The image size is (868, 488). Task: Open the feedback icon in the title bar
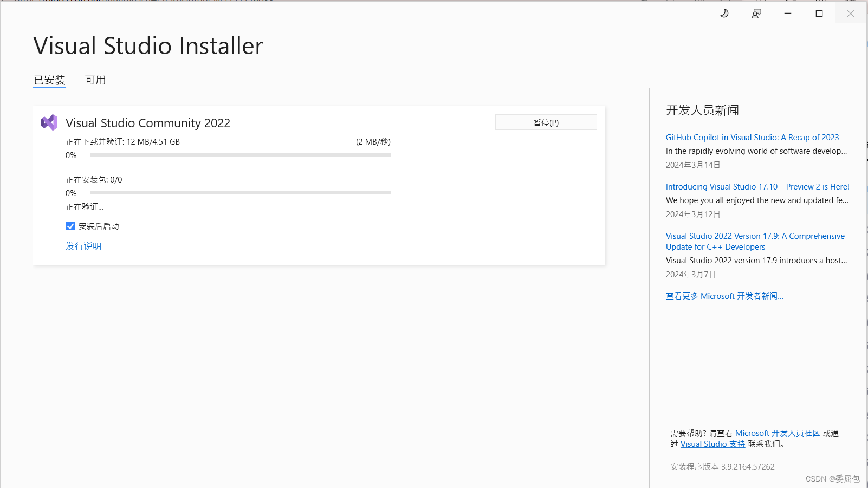coord(756,13)
